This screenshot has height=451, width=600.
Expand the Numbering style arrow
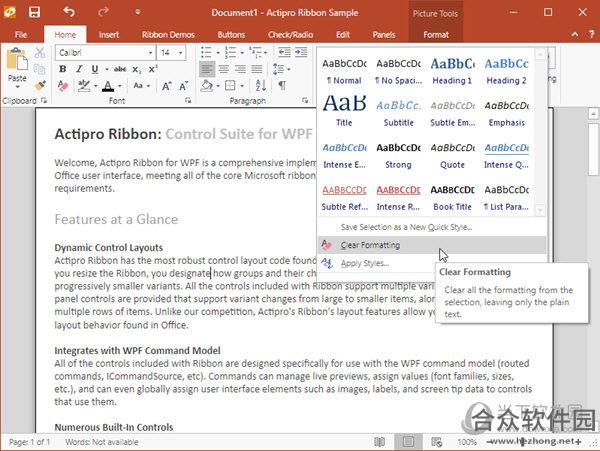pos(242,53)
